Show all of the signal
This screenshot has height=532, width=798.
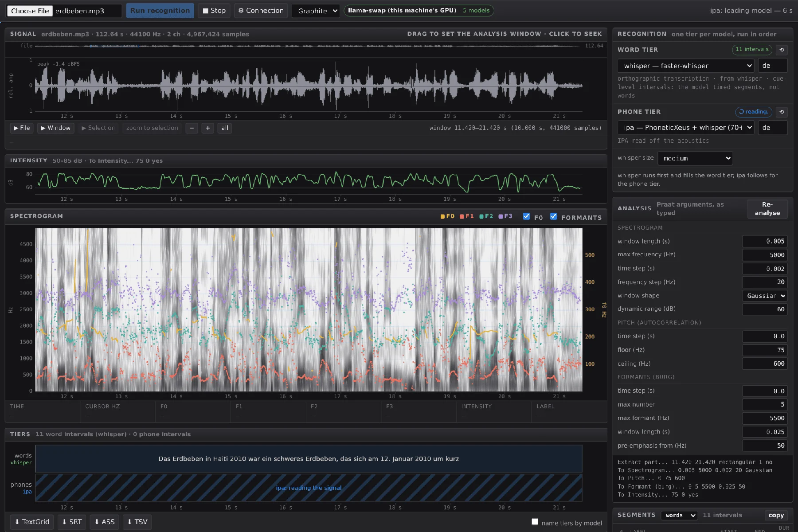[225, 128]
